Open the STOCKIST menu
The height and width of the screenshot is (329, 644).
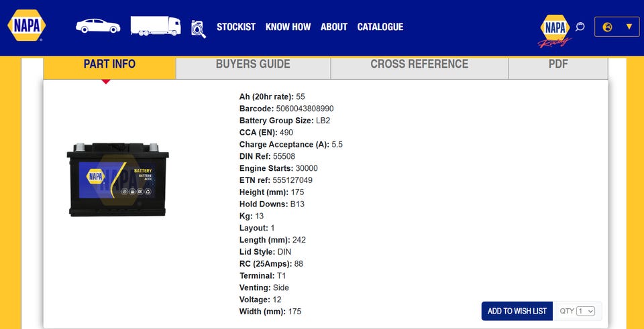[236, 27]
